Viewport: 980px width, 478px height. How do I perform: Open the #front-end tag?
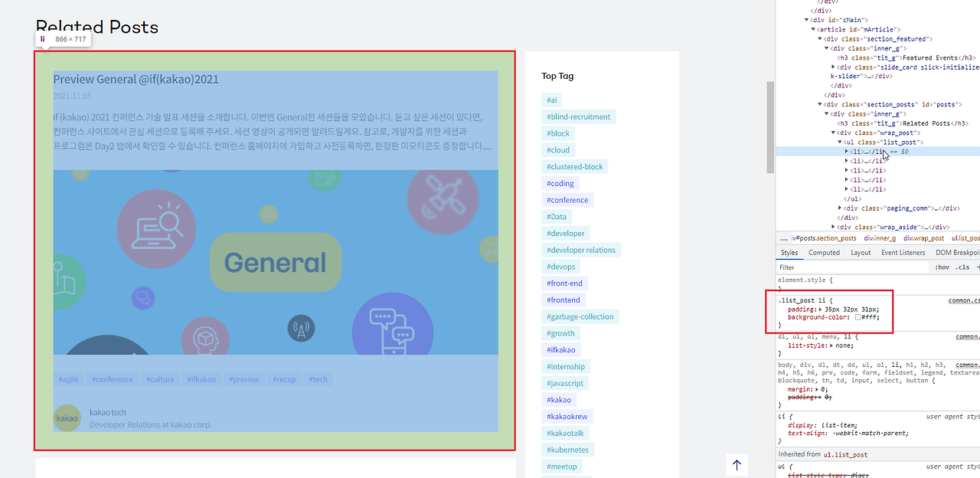pos(564,283)
